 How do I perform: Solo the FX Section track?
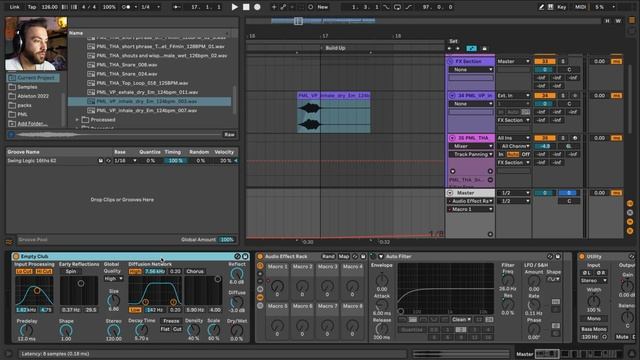click(563, 61)
